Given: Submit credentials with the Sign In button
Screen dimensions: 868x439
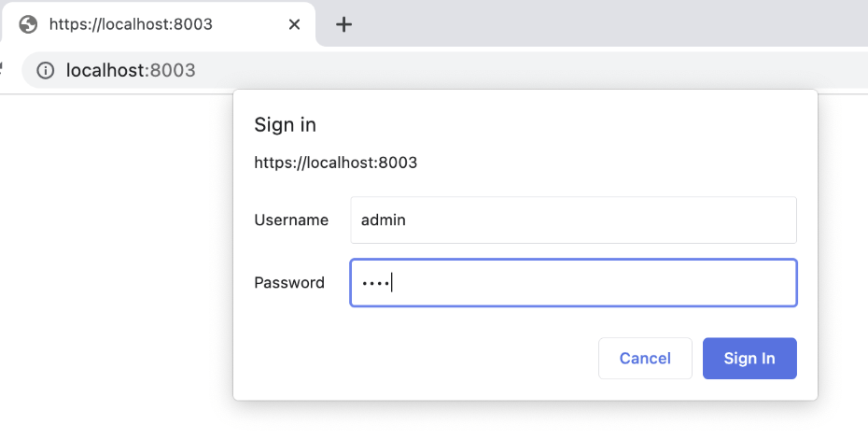Looking at the screenshot, I should 749,359.
